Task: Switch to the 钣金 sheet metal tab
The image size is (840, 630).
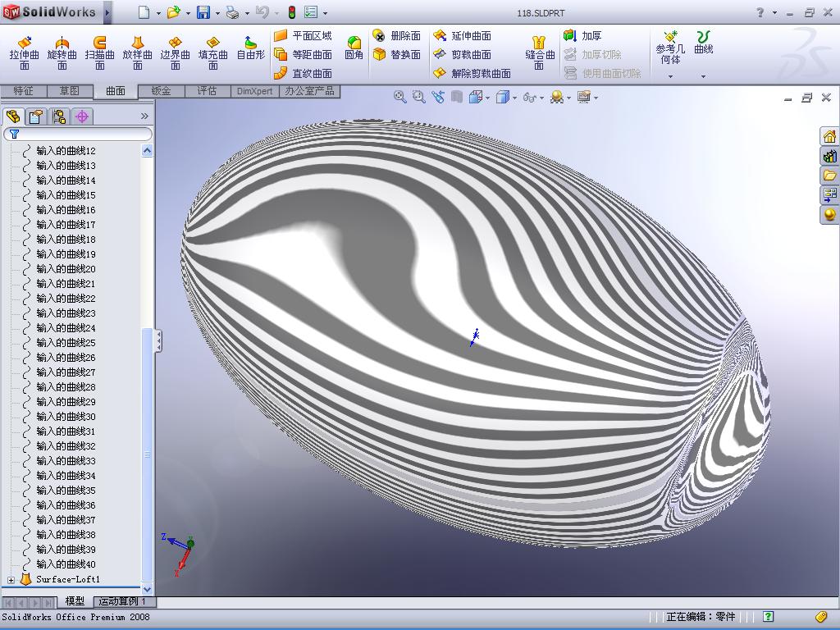Action: [162, 91]
